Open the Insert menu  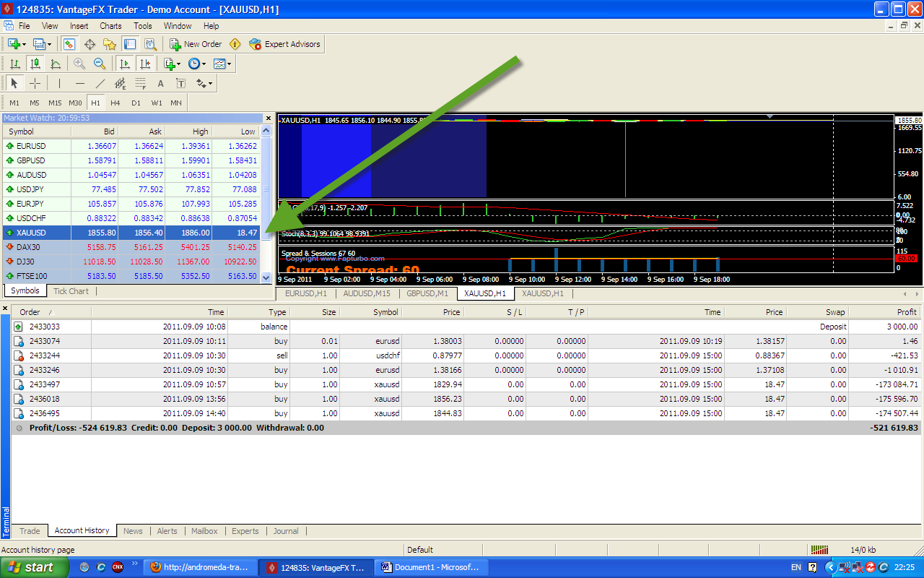(79, 25)
